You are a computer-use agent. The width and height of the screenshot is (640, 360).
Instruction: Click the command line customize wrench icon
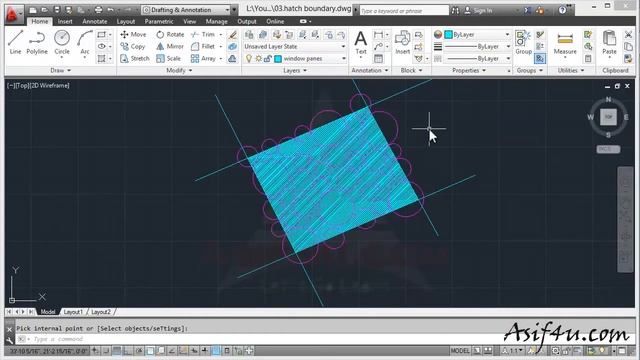pyautogui.click(x=9, y=340)
